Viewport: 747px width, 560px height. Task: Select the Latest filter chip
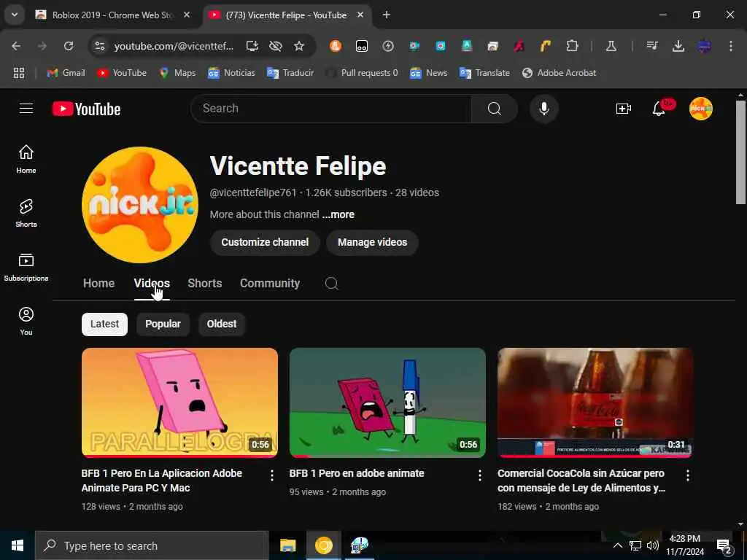[x=104, y=324]
